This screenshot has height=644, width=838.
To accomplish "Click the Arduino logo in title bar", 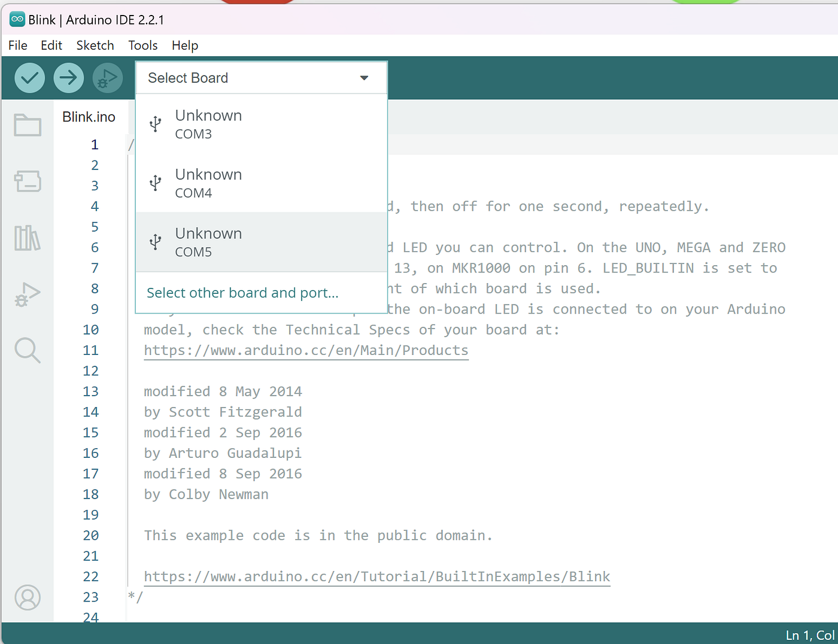I will pos(17,19).
